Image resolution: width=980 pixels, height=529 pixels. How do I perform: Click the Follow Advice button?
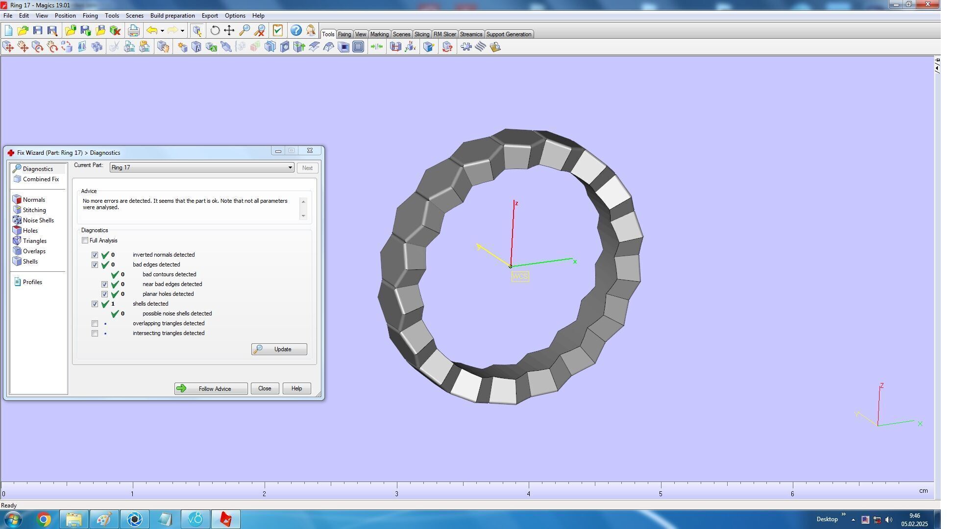211,388
